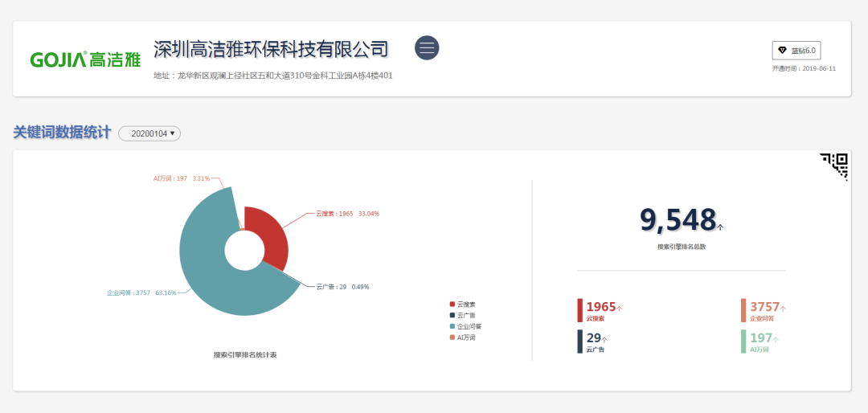This screenshot has width=868, height=413.
Task: Toggle the AI万词 legend entry
Action: click(x=463, y=337)
